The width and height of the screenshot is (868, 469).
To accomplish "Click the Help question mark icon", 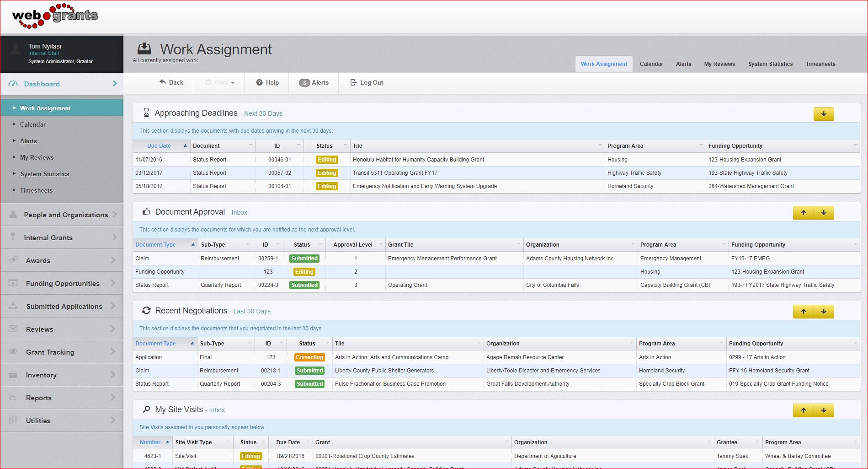I will coord(259,82).
